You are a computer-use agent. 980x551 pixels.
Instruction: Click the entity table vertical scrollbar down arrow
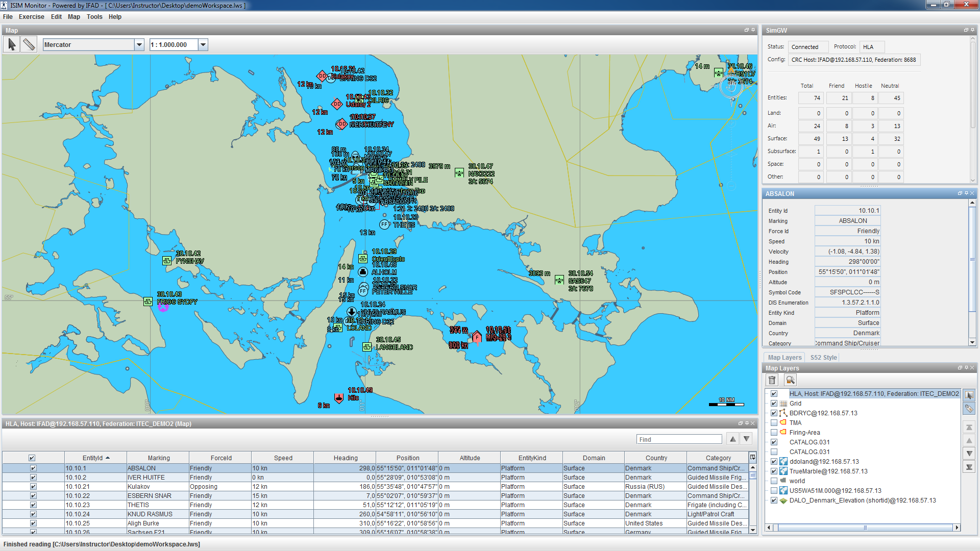pos(752,530)
